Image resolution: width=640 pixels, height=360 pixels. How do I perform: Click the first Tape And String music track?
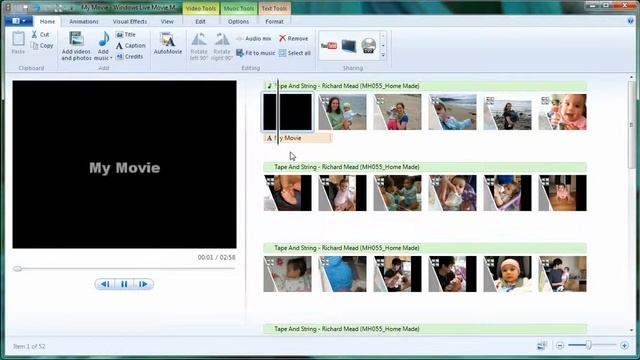pyautogui.click(x=425, y=86)
